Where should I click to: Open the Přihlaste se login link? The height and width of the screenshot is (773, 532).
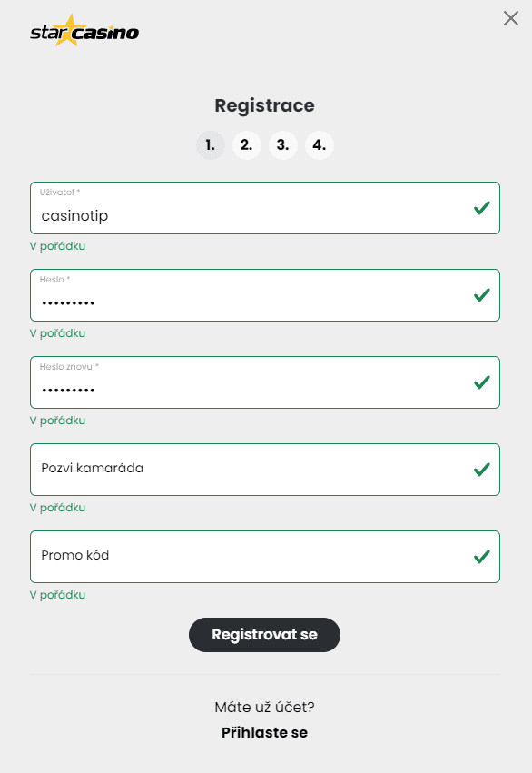264,732
